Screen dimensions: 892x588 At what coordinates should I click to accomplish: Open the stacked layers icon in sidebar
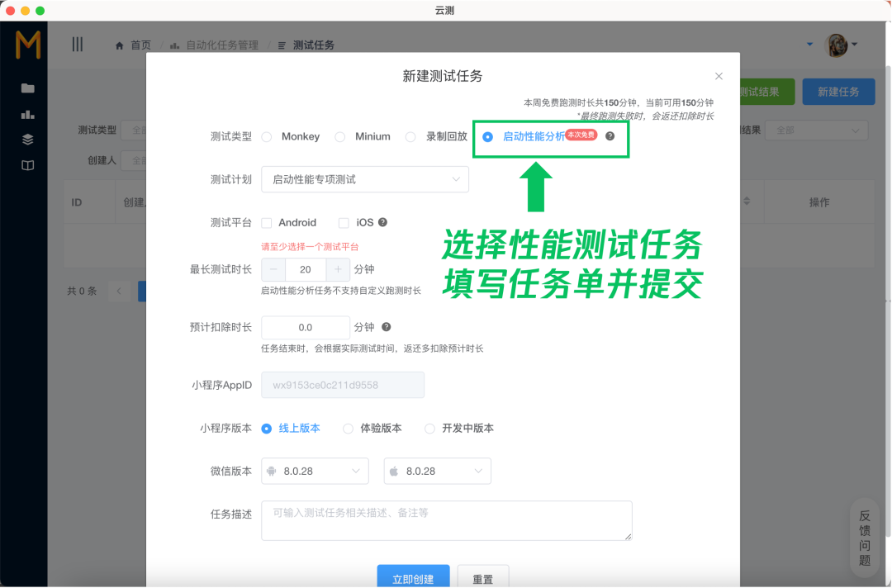coord(27,140)
